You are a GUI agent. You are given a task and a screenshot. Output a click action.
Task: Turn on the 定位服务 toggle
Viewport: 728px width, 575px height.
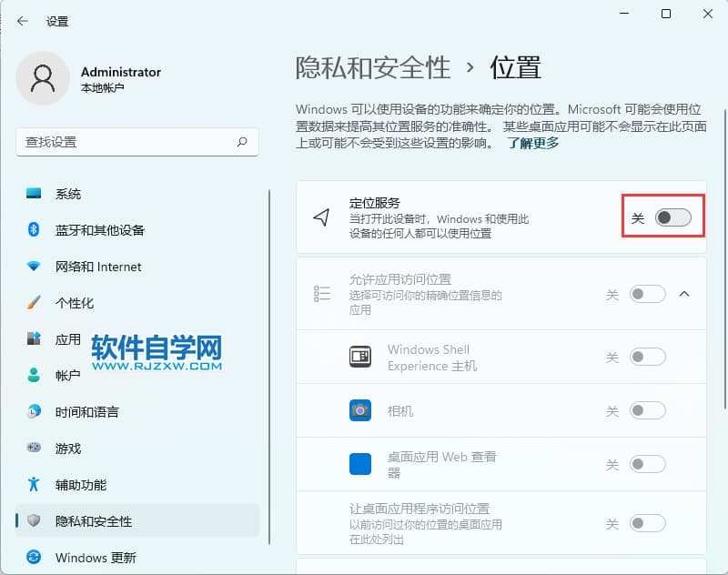pos(672,217)
